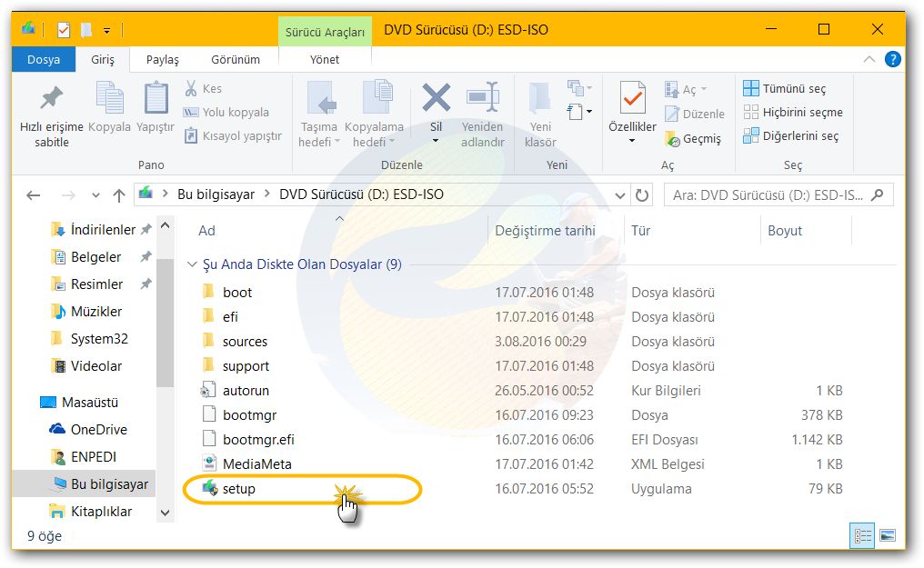
Task: Collapse the Şu Anda Diskte Olan Dosyalar group
Action: click(x=192, y=264)
